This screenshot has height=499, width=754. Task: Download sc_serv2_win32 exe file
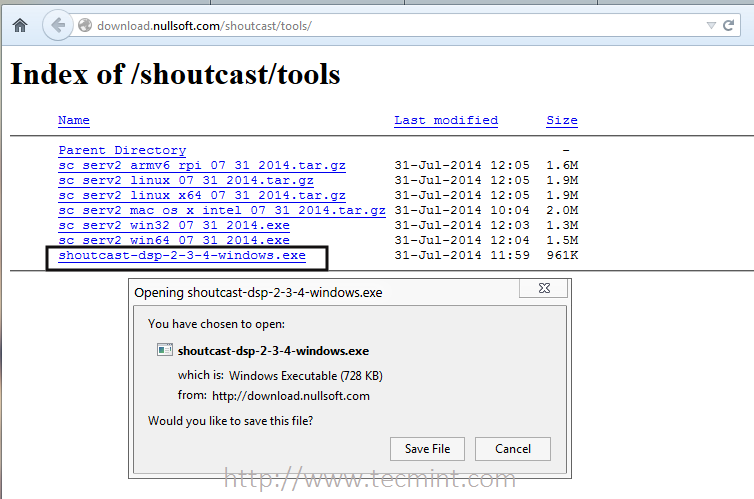coord(174,225)
